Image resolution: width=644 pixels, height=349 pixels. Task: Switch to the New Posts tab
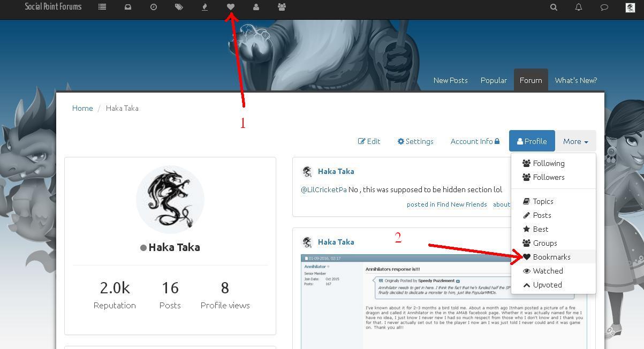451,80
